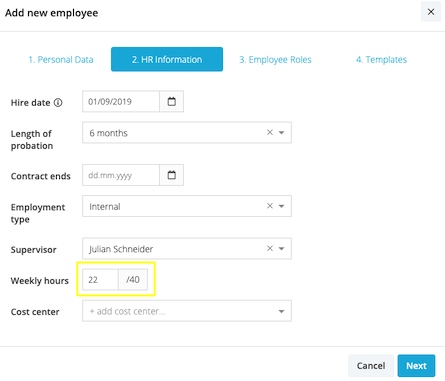Clear the Internal employment type selection
This screenshot has width=445, height=381.
(270, 206)
